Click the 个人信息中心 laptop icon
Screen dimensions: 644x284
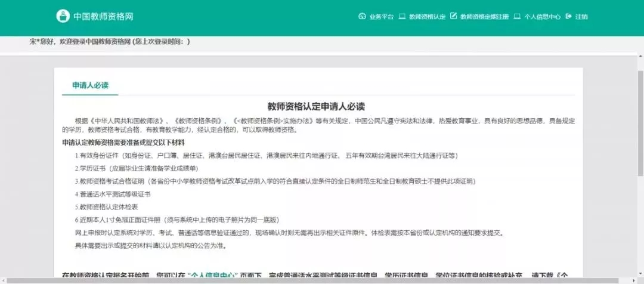pos(518,17)
